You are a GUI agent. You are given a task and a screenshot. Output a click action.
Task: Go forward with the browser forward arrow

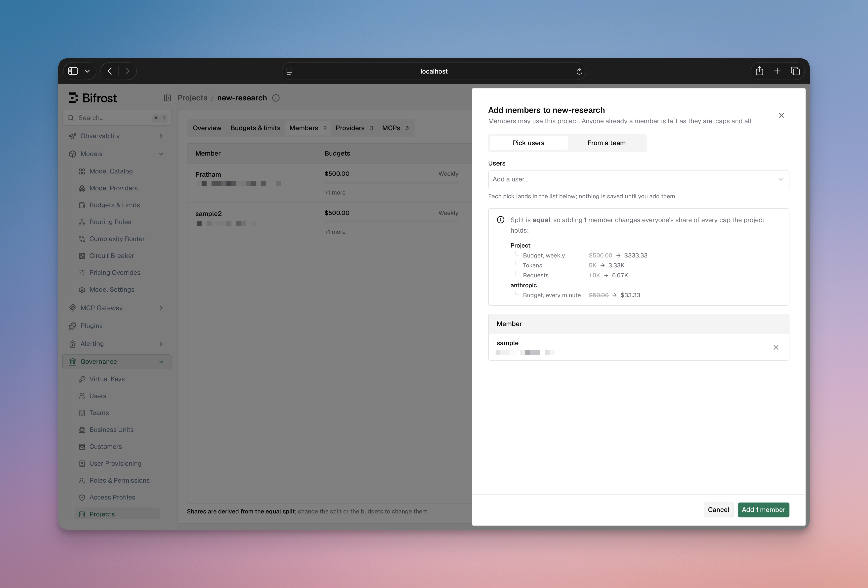[x=127, y=71]
